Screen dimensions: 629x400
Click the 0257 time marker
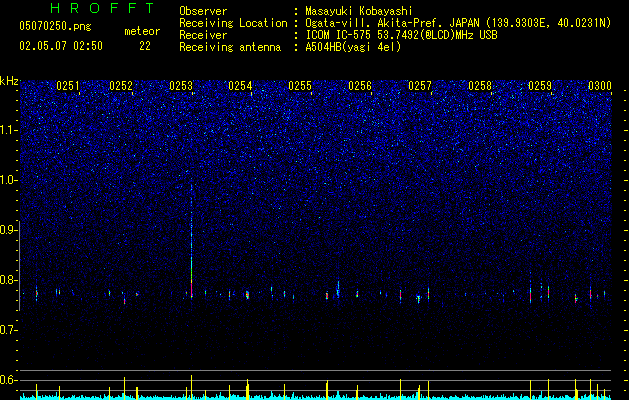420,86
